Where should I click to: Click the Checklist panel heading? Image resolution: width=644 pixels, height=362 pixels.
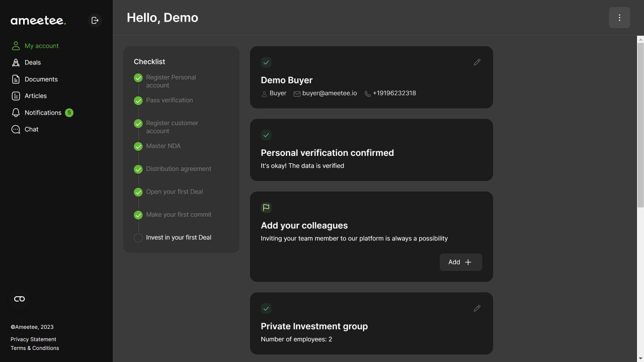click(149, 61)
